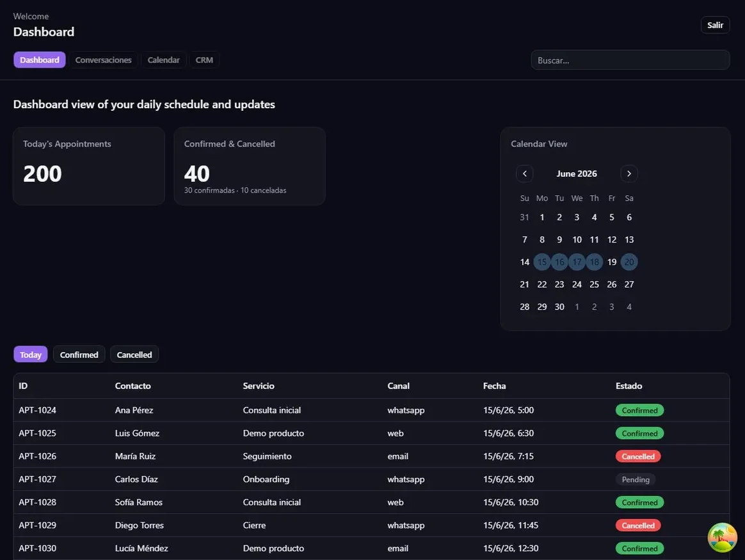This screenshot has height=560, width=745.
Task: Select June 19 in the calendar
Action: (x=612, y=262)
